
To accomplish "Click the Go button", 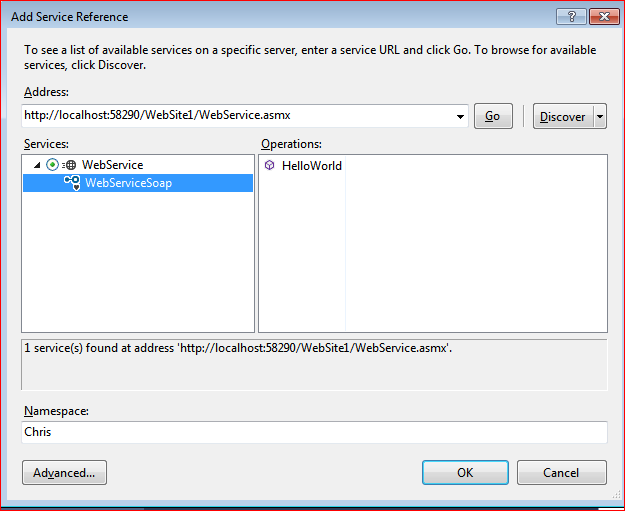I will [493, 116].
